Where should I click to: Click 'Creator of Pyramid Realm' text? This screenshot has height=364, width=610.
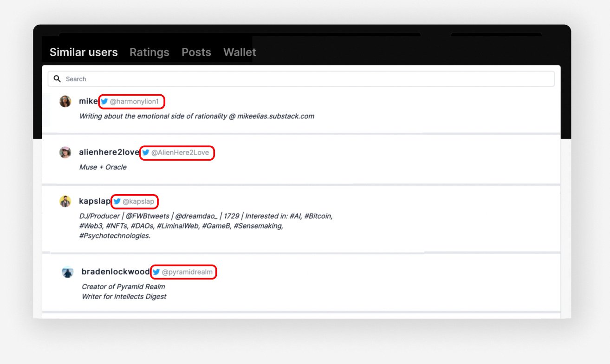(123, 286)
